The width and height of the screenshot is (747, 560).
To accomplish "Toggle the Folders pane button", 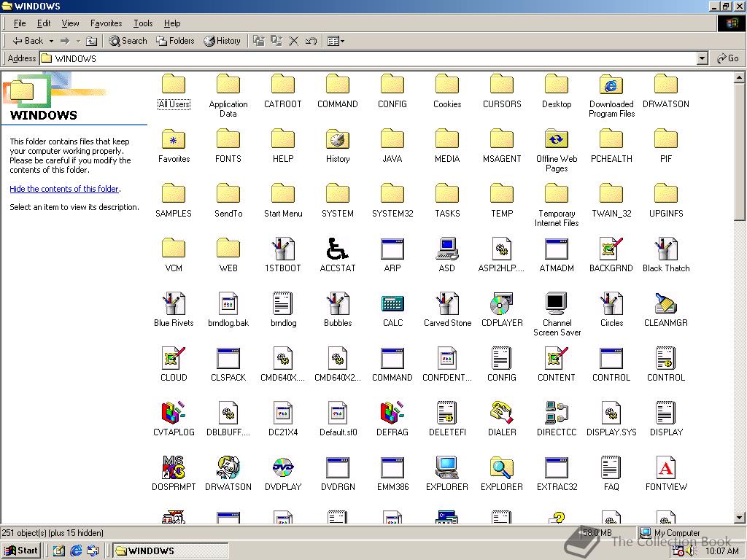I will 175,42.
